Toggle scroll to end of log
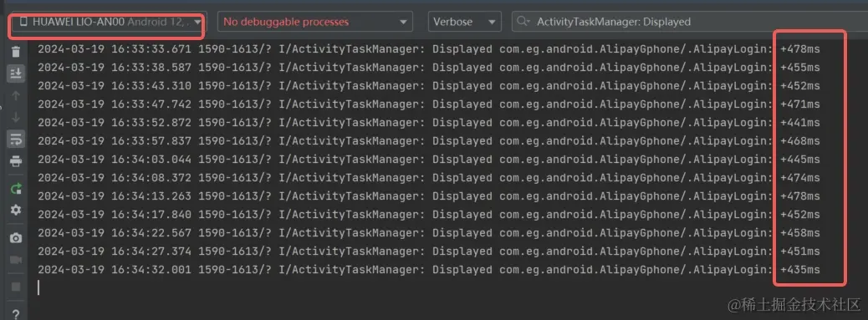Viewport: 868px width, 320px height. pos(16,73)
